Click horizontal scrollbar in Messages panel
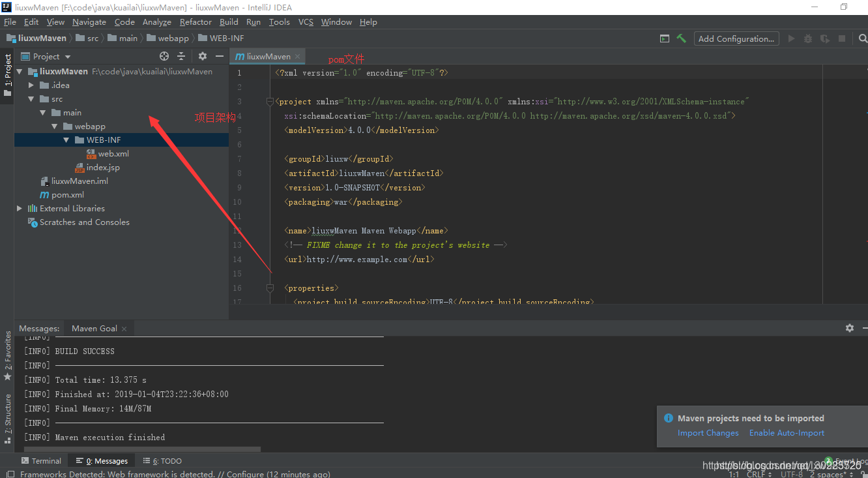 pos(142,449)
